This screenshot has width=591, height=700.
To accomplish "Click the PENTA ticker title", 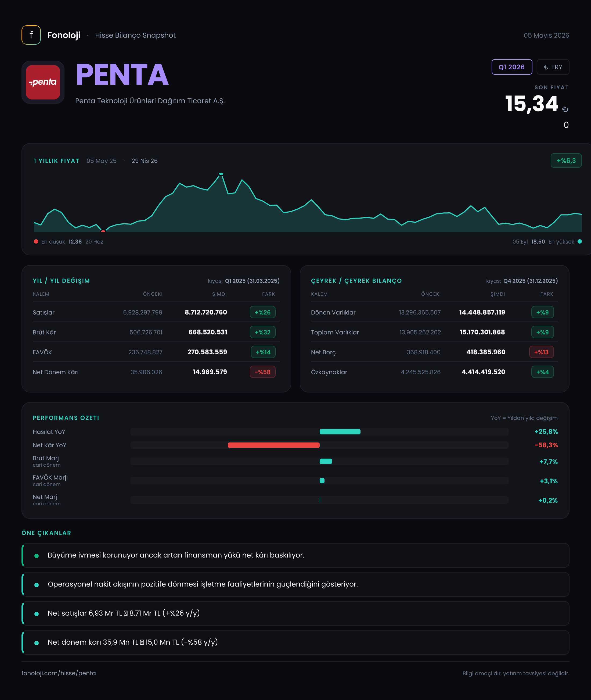I will (122, 75).
